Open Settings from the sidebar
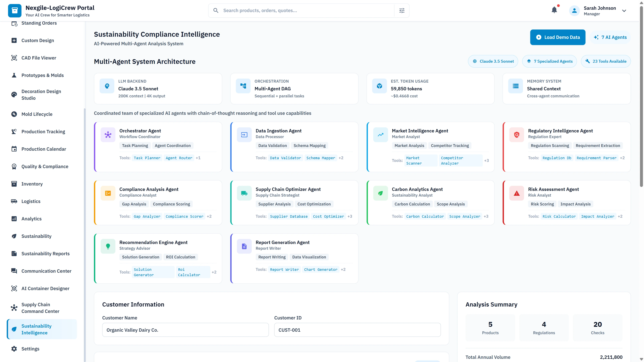This screenshot has width=644, height=362. [30, 349]
